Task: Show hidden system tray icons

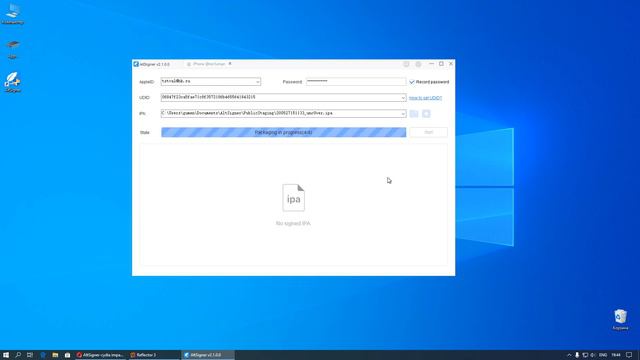Action: 569,355
